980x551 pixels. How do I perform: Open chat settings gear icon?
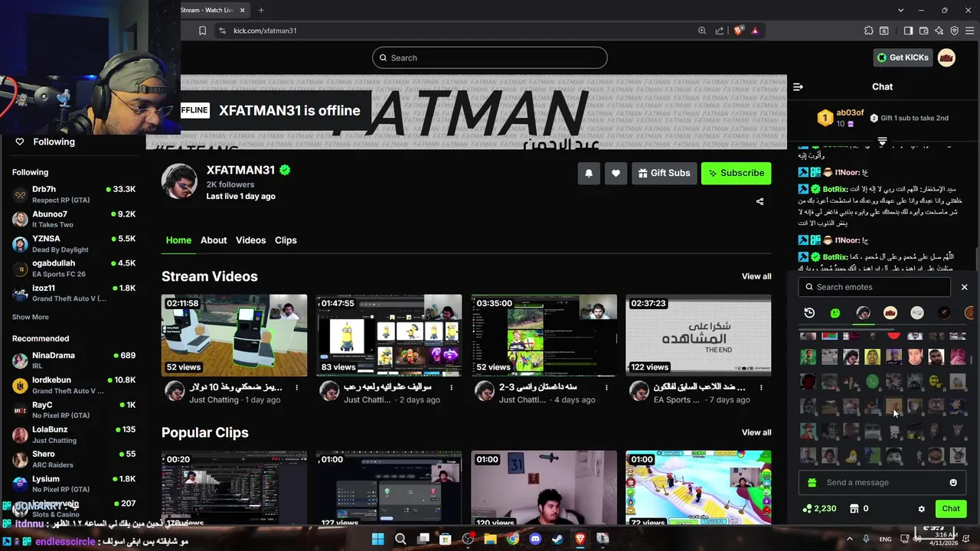(921, 508)
